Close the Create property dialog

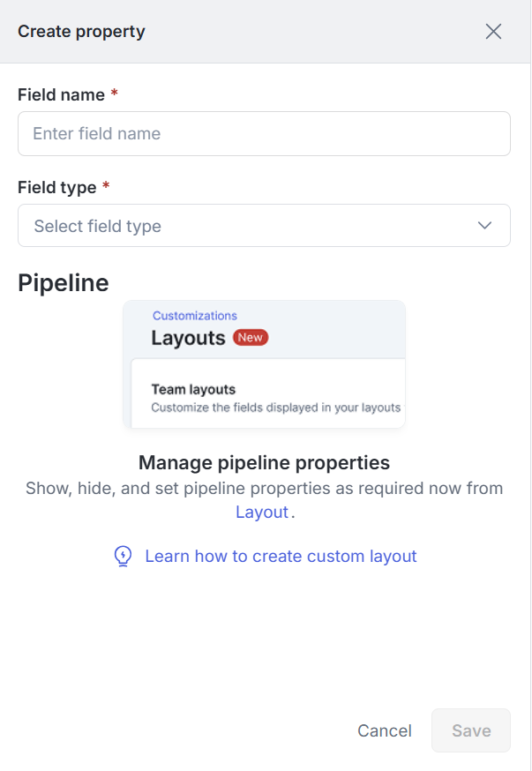click(493, 32)
